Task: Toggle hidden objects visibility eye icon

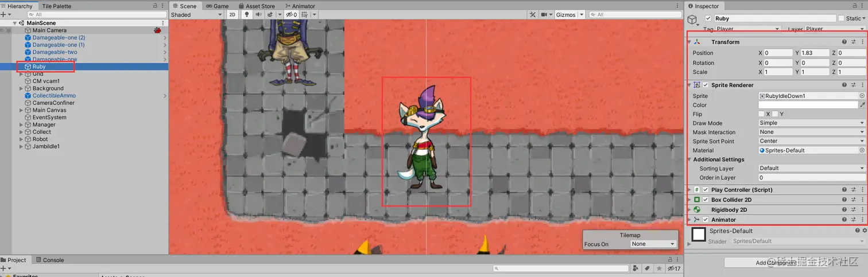Action: (291, 15)
